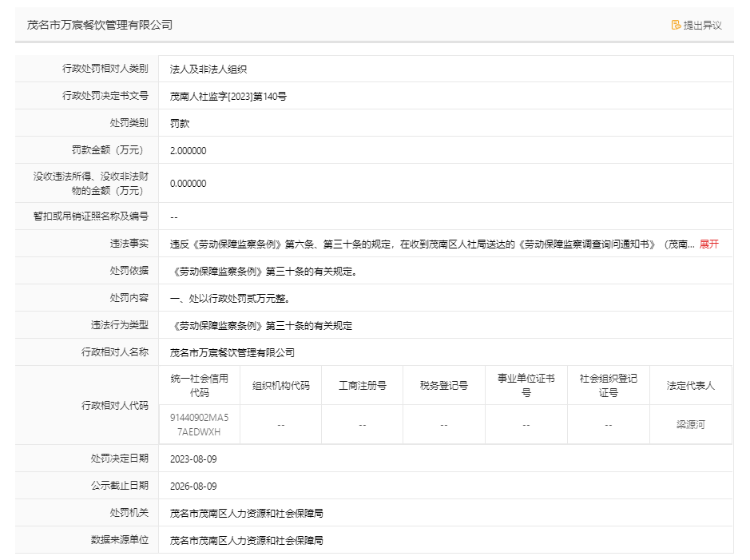Click the 处罚类别 row label
The height and width of the screenshot is (560, 750).
(x=129, y=123)
